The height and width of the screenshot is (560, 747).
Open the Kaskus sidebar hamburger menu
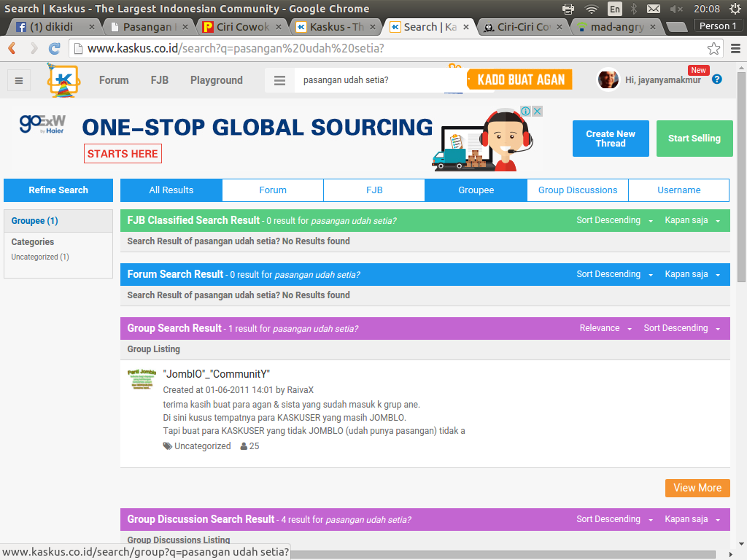(19, 80)
